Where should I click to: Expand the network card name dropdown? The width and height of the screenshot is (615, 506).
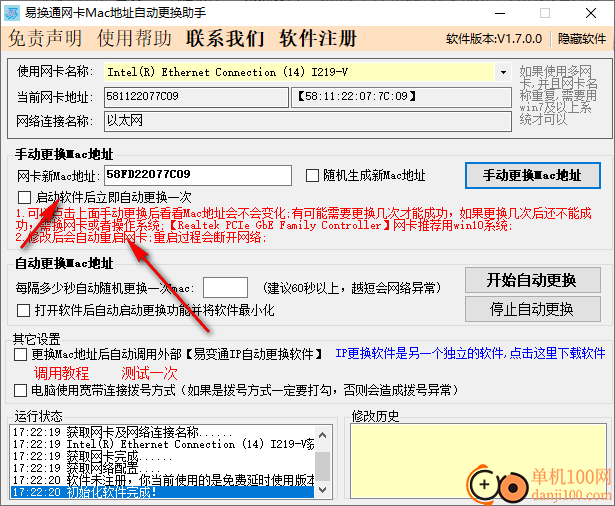point(503,72)
